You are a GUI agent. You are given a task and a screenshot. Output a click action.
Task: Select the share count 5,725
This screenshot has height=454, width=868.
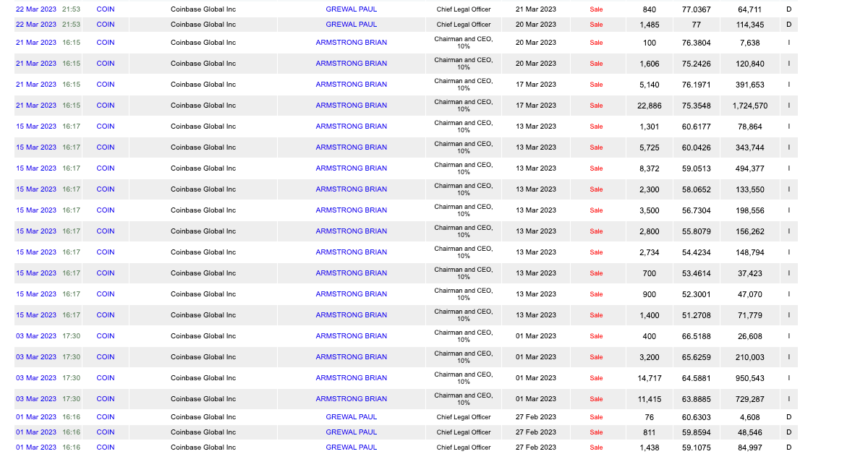click(650, 147)
